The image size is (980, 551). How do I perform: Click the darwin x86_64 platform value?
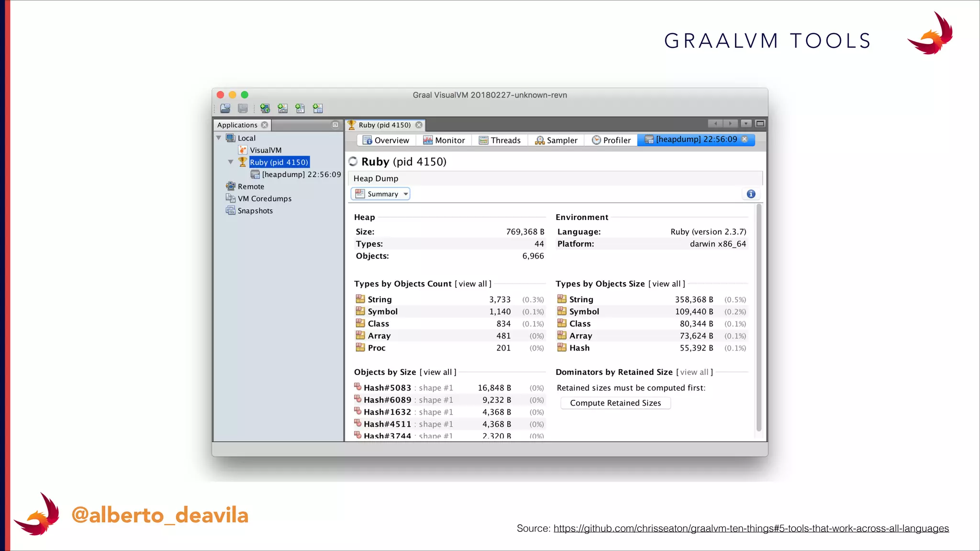coord(718,244)
